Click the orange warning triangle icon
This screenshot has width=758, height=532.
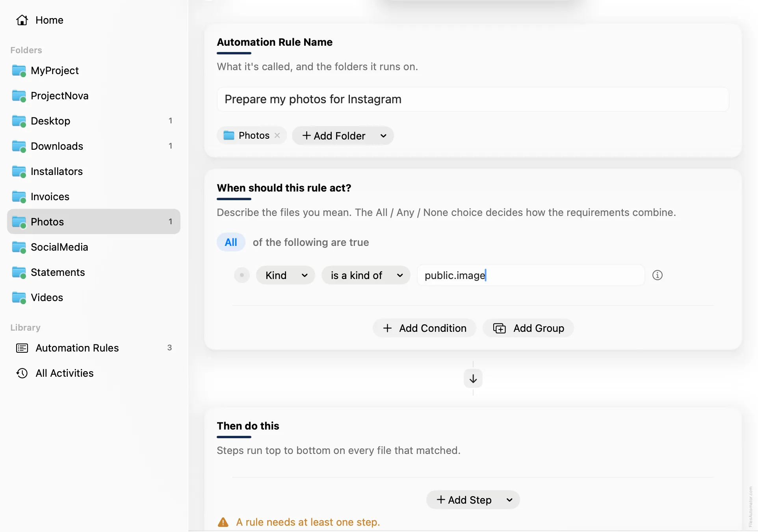223,522
